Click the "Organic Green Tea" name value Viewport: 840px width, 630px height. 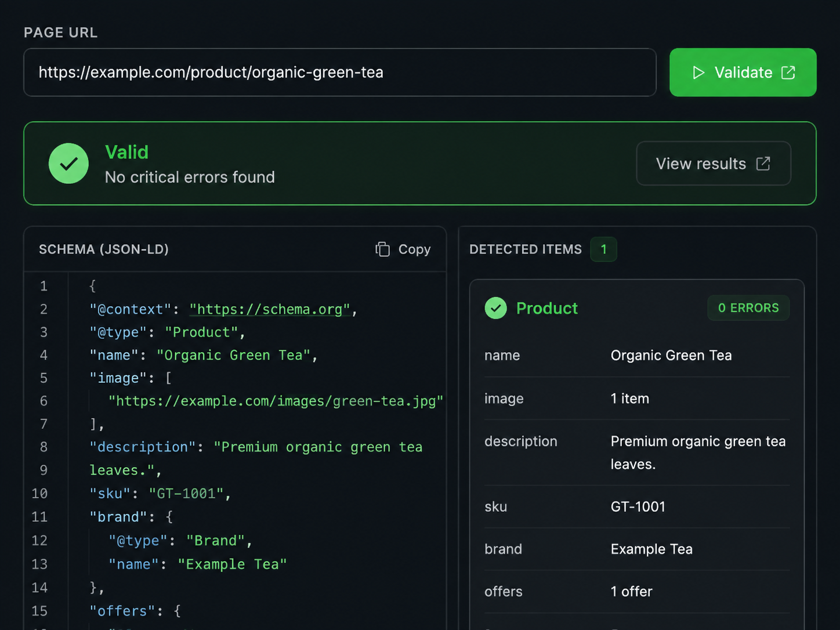coord(671,355)
